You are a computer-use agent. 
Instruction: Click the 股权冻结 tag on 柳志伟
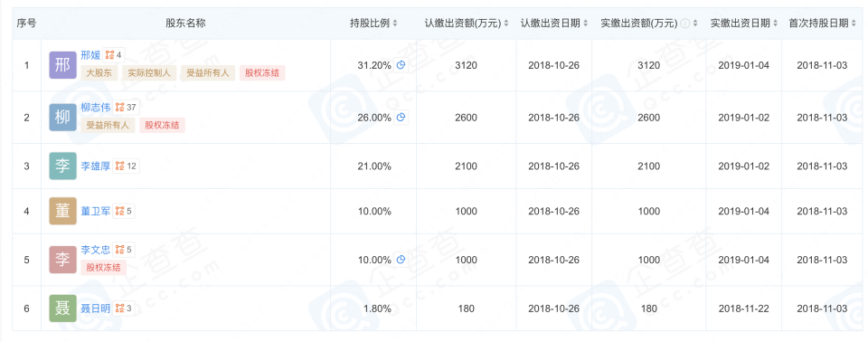click(162, 125)
